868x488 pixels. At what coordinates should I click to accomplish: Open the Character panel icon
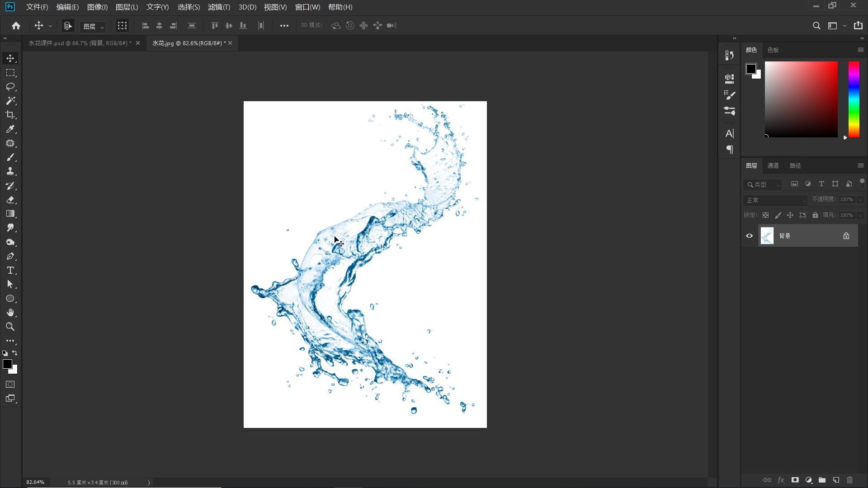[729, 133]
